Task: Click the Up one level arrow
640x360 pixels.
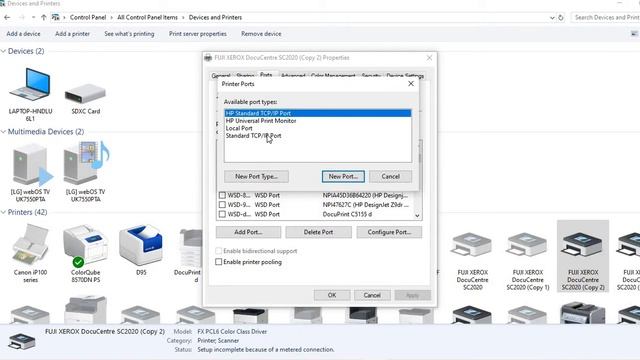Action: click(43, 18)
